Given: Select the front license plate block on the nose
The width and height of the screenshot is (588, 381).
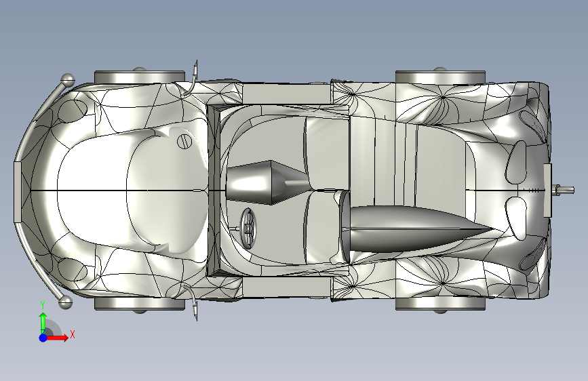Looking at the screenshot, I should click(18, 192).
